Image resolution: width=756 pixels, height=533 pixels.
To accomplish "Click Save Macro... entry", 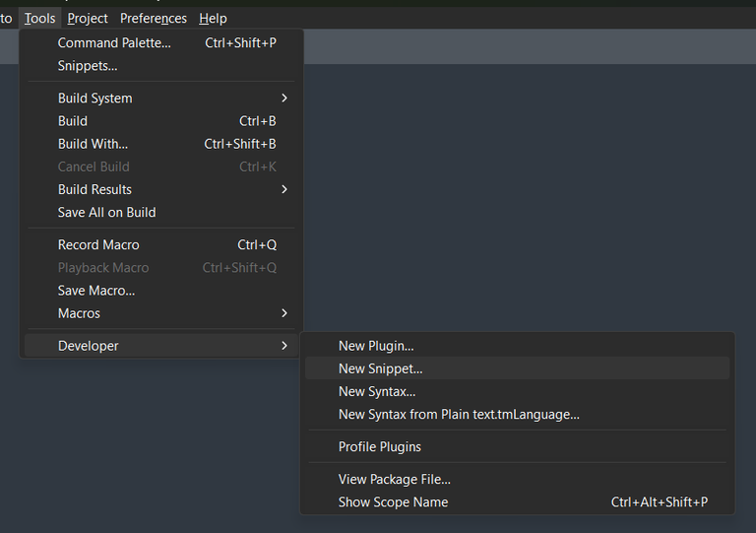I will 96,290.
